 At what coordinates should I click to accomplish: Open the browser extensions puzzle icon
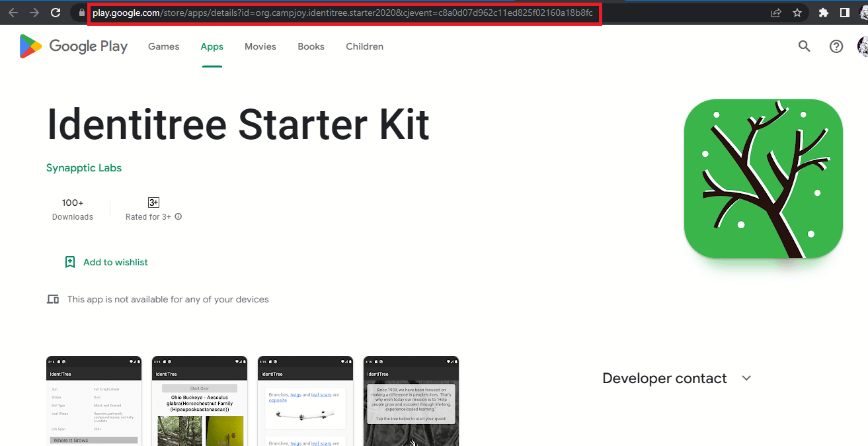coord(824,13)
